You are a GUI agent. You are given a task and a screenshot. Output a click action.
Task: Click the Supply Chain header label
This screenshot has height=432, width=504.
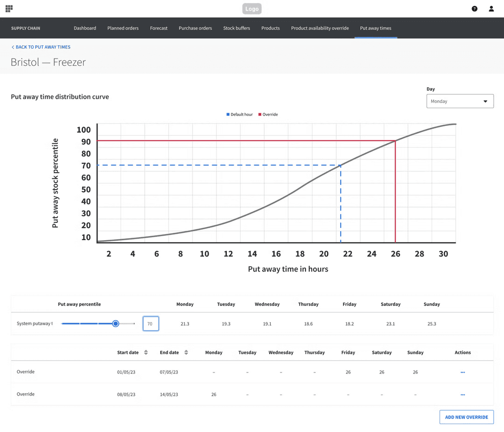pos(26,28)
